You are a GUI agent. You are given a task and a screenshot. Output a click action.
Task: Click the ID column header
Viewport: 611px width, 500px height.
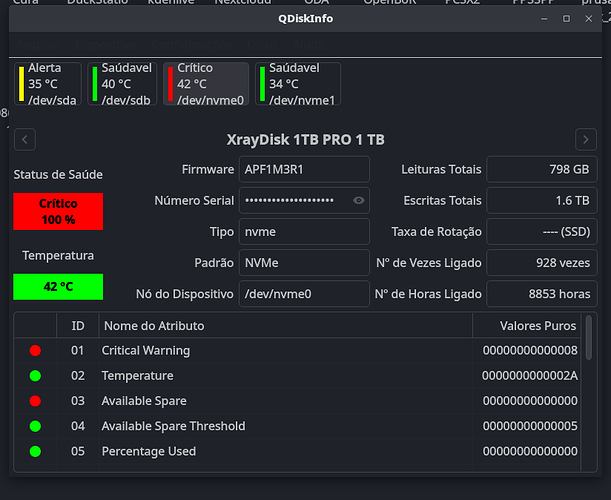click(78, 326)
